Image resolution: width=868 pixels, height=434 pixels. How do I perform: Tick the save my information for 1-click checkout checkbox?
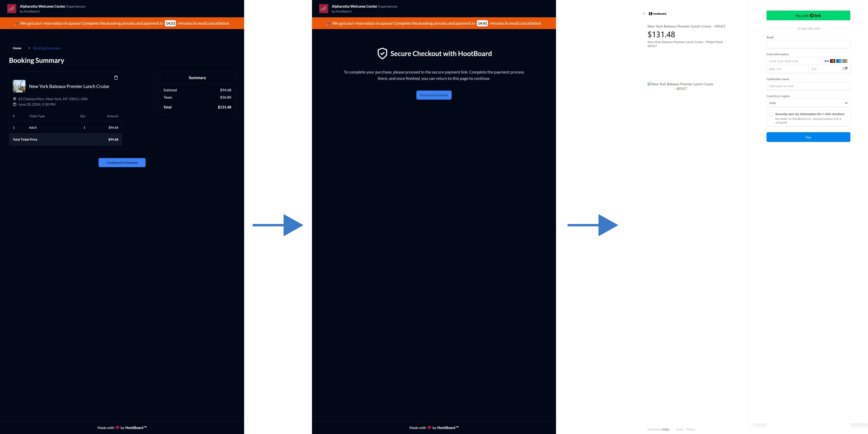[x=771, y=114]
